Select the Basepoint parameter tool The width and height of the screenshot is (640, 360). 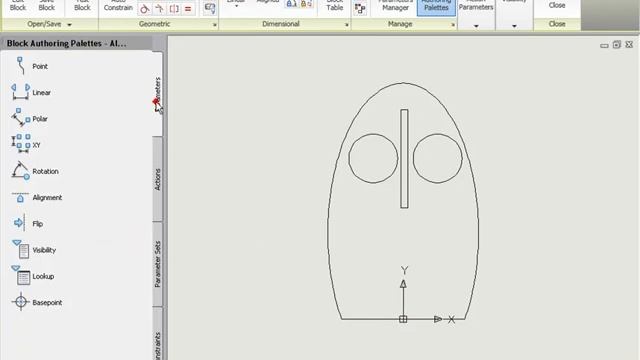pyautogui.click(x=37, y=302)
